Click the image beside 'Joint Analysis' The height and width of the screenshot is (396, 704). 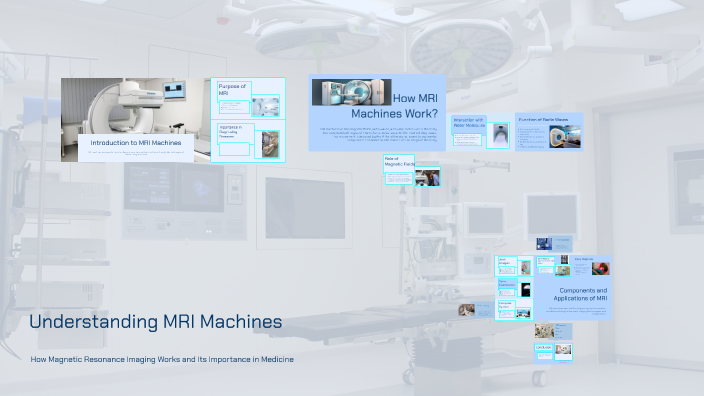pyautogui.click(x=525, y=268)
